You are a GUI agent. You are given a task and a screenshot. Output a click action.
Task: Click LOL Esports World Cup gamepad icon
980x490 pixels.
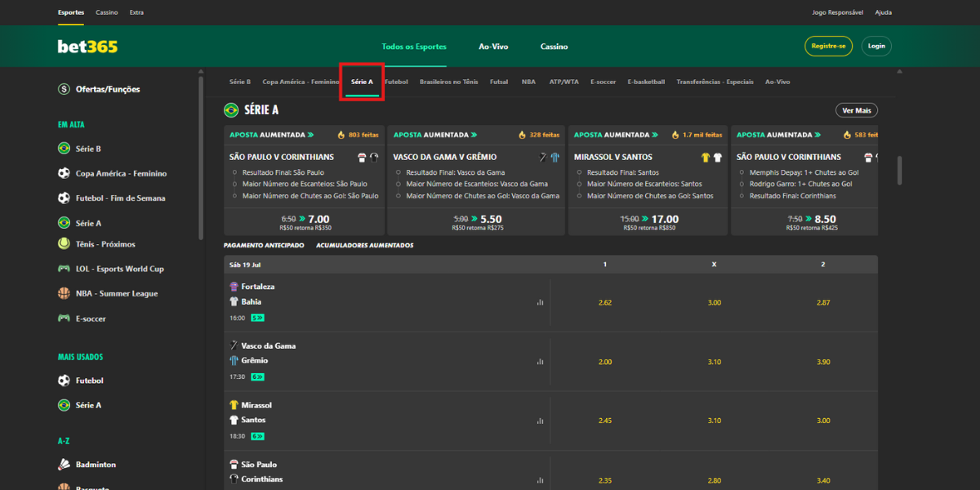tap(64, 269)
